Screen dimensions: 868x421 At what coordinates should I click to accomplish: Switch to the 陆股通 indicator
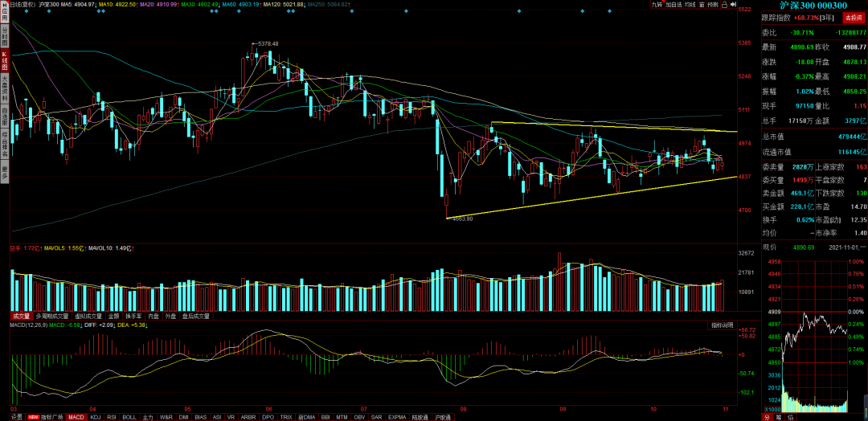point(420,417)
